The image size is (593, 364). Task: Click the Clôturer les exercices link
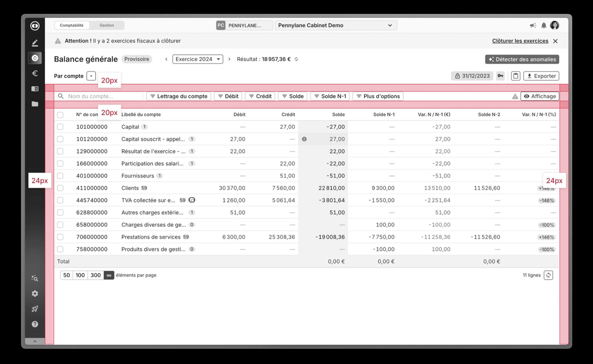click(520, 41)
